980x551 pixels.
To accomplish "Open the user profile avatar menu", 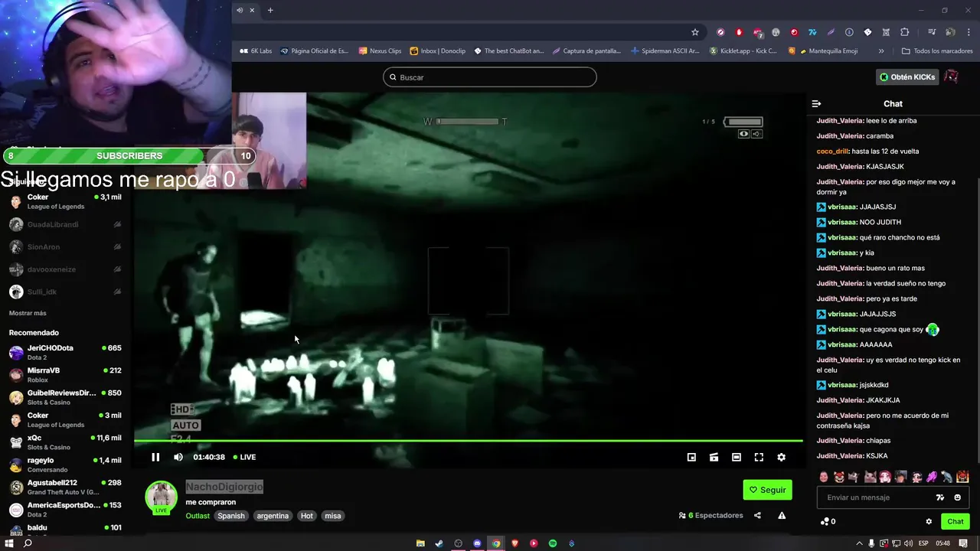I will click(x=951, y=77).
